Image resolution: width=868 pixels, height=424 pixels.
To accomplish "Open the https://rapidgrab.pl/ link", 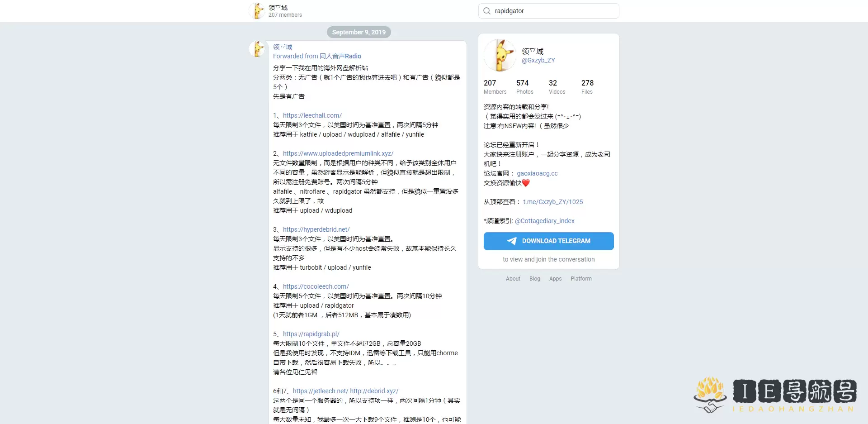I will click(x=311, y=333).
